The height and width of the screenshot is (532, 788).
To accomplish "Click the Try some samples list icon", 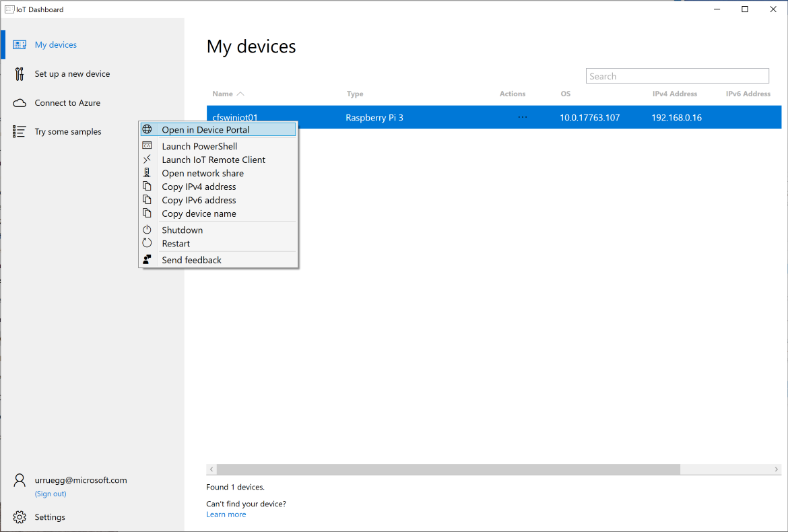I will click(19, 131).
